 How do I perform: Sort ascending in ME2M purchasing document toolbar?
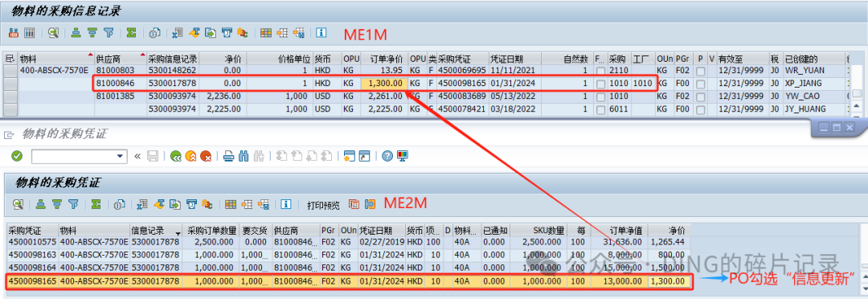point(41,204)
